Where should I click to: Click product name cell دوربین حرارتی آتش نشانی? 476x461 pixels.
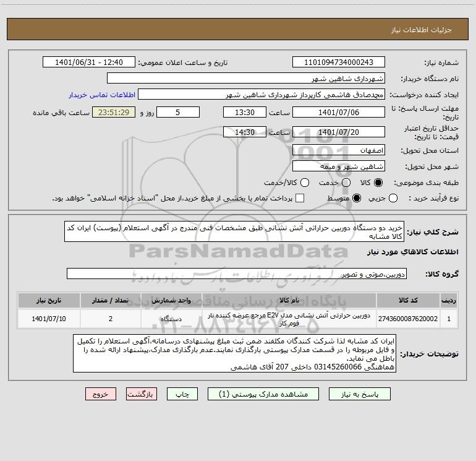click(x=289, y=319)
